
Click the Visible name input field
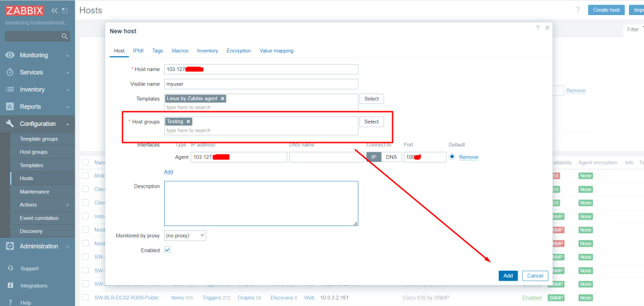pyautogui.click(x=261, y=84)
